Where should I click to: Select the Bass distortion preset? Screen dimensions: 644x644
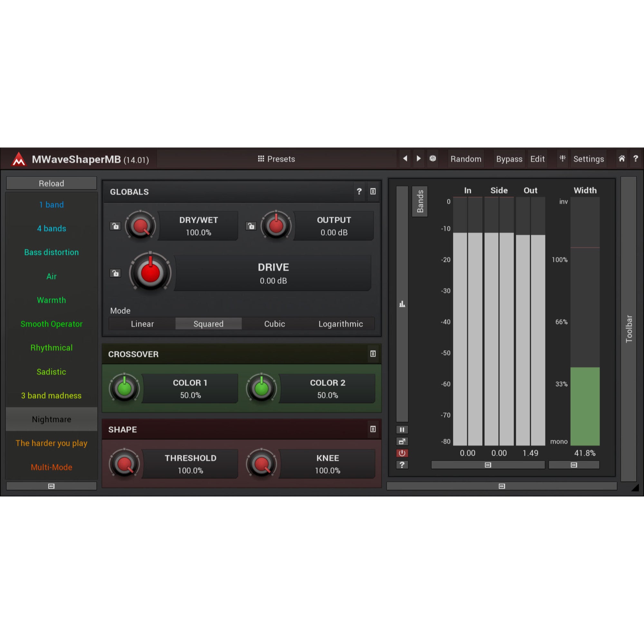click(51, 252)
